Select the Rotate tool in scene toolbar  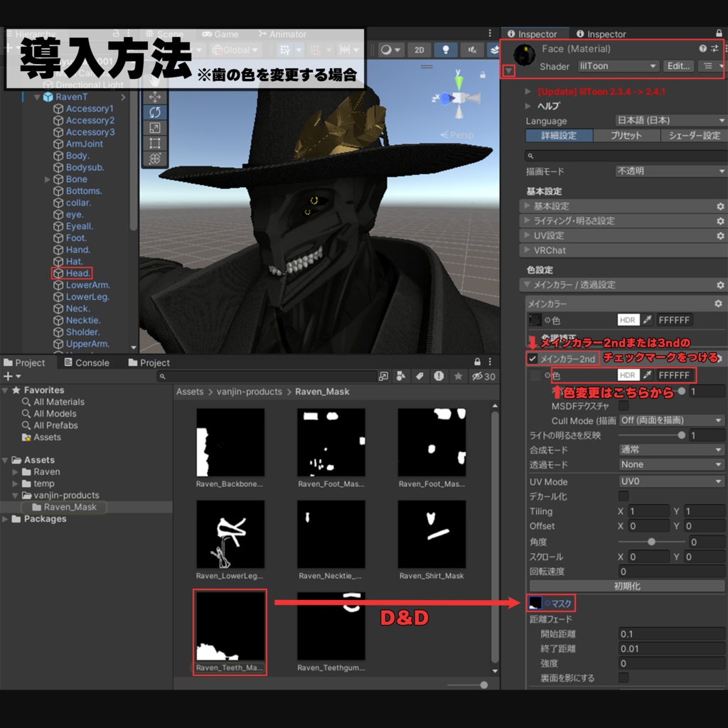154,112
